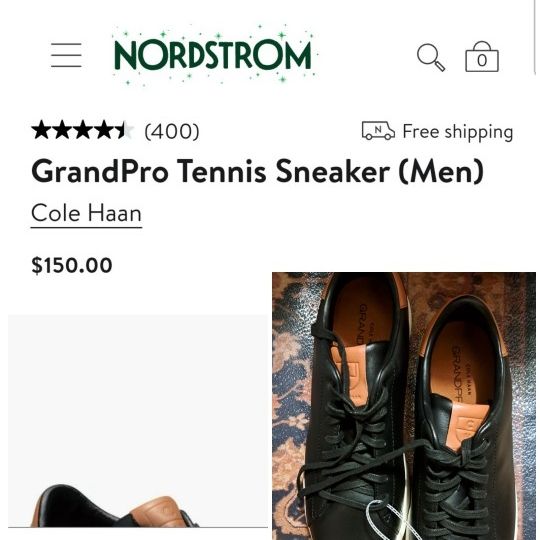
Task: Open the 400 reviews count
Action: 172,131
